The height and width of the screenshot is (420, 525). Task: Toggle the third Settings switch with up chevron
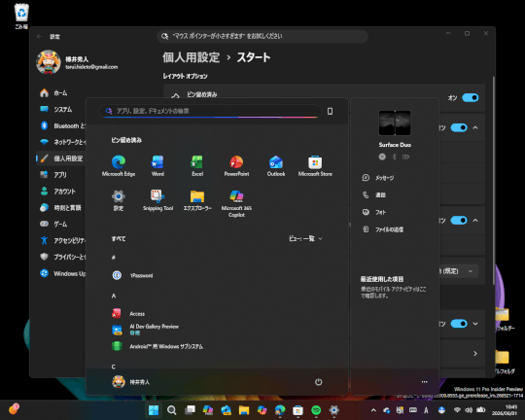point(459,221)
